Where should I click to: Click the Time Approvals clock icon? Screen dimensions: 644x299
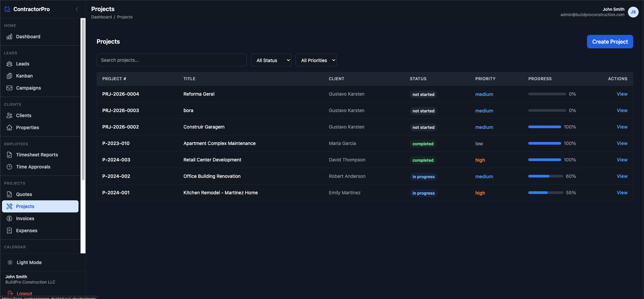9,167
